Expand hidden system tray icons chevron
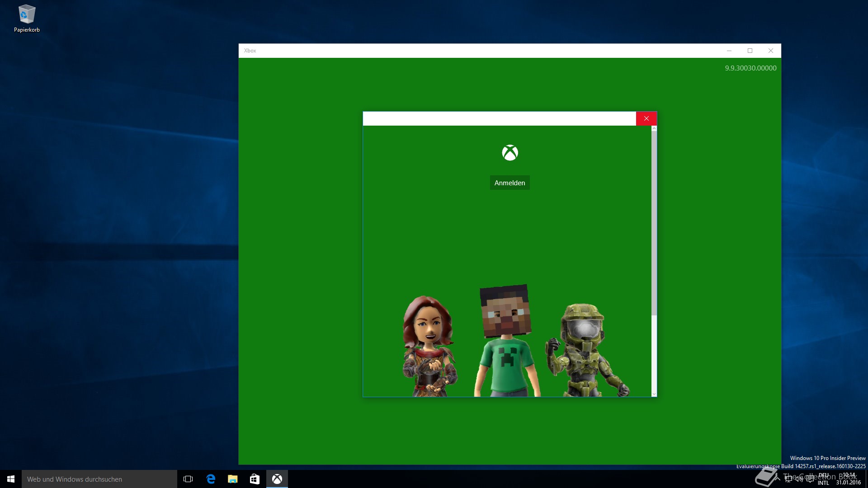Screen dimensions: 868x488 click(x=778, y=479)
